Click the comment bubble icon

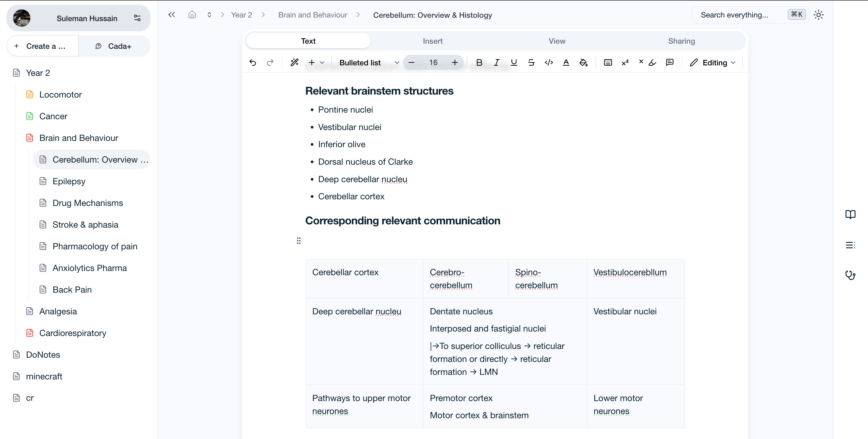click(x=669, y=63)
